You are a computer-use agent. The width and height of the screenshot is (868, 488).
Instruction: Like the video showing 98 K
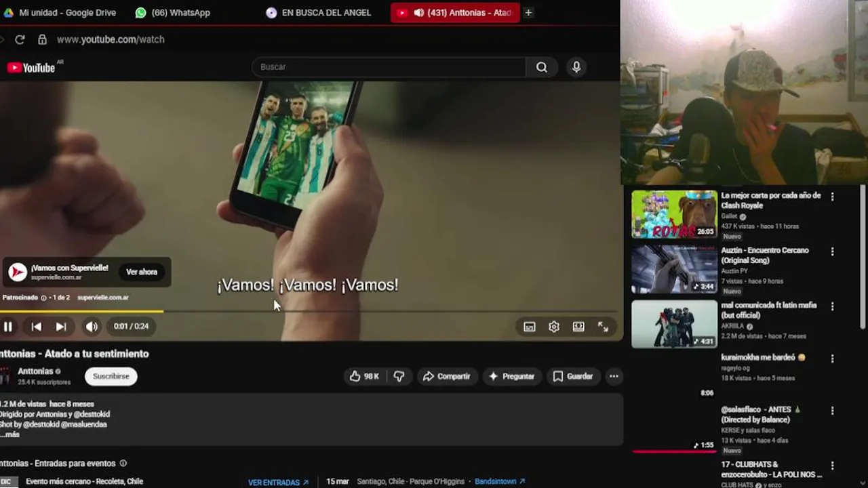pyautogui.click(x=364, y=376)
